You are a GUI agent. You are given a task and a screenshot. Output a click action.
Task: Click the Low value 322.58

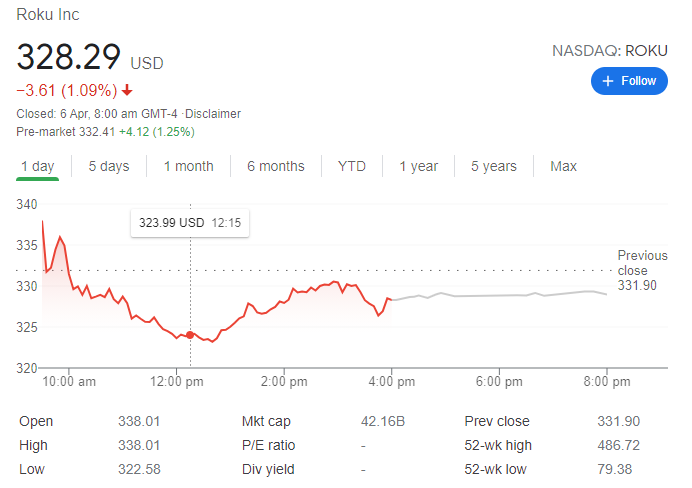pos(139,469)
